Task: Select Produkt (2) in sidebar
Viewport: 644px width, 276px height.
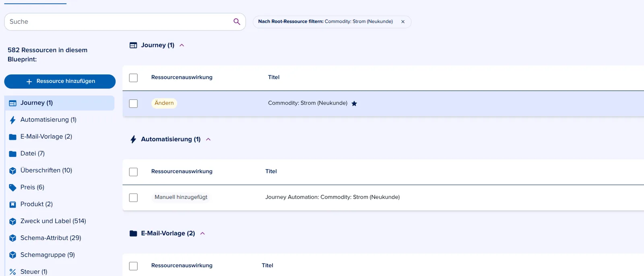Action: point(60,204)
